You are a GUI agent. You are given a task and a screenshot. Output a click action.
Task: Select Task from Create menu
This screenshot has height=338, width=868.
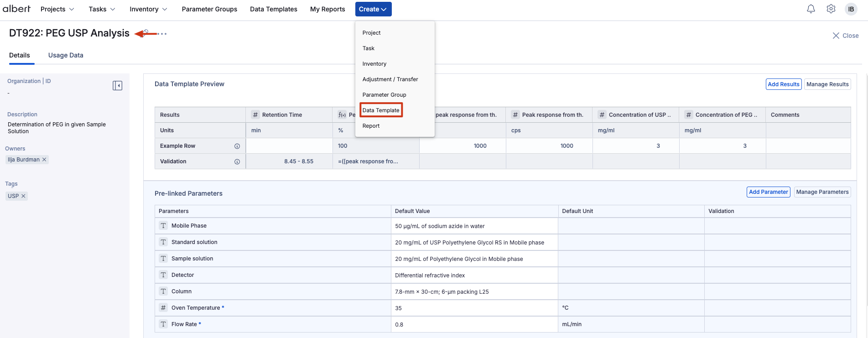[369, 48]
